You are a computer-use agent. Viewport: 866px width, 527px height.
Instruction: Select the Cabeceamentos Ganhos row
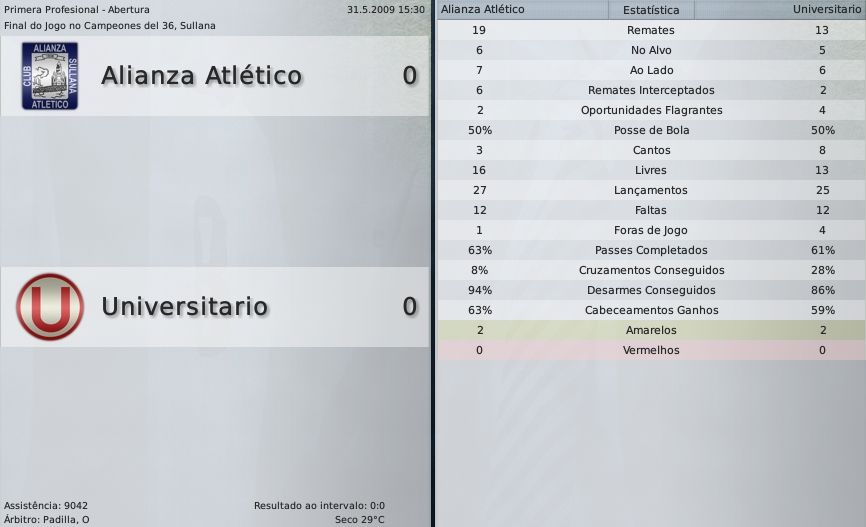click(650, 310)
